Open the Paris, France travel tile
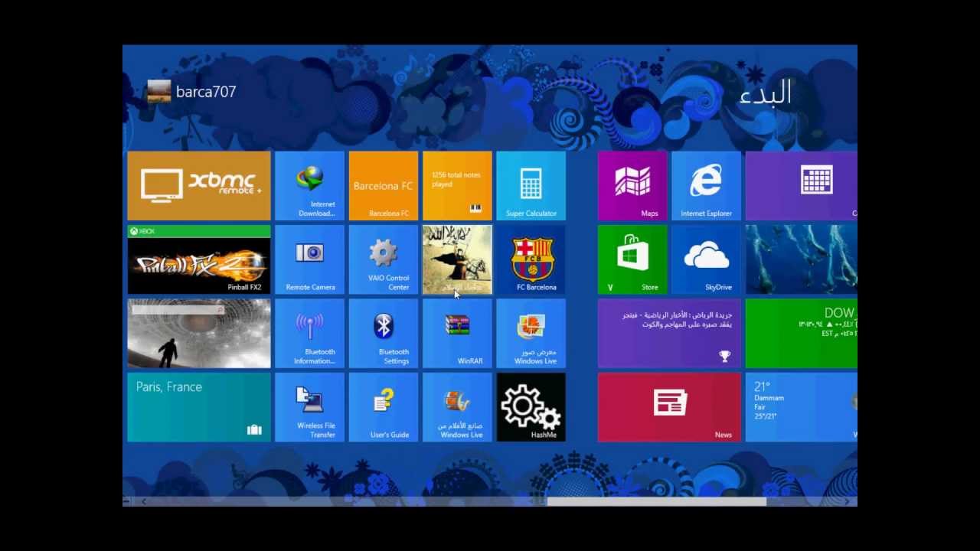980x551 pixels. point(199,407)
